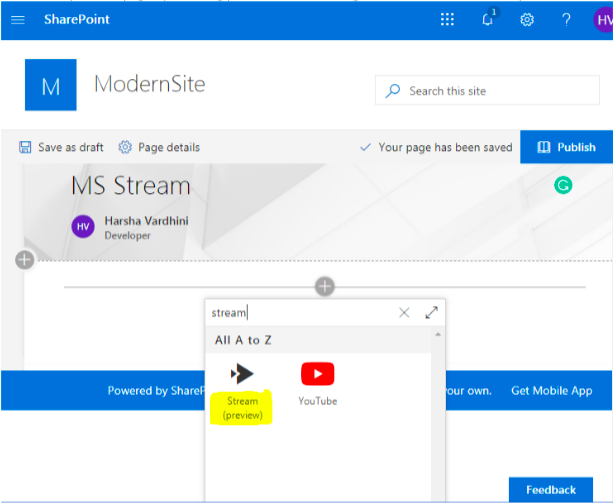Open Page details
The height and width of the screenshot is (503, 615).
pos(159,147)
